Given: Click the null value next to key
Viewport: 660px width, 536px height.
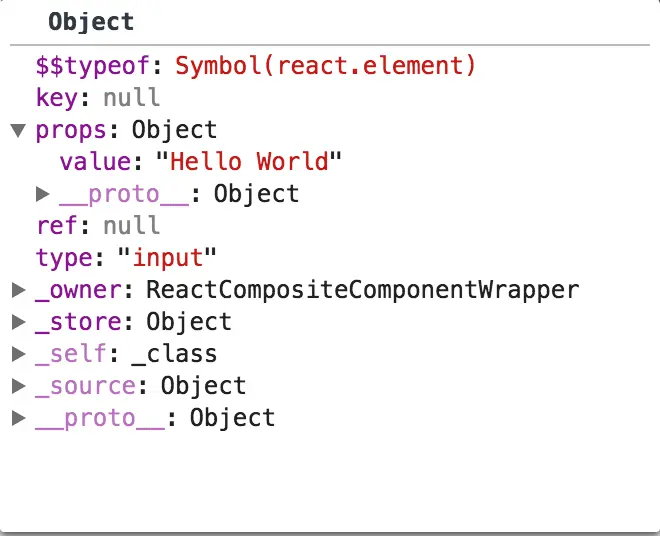Looking at the screenshot, I should click(131, 98).
